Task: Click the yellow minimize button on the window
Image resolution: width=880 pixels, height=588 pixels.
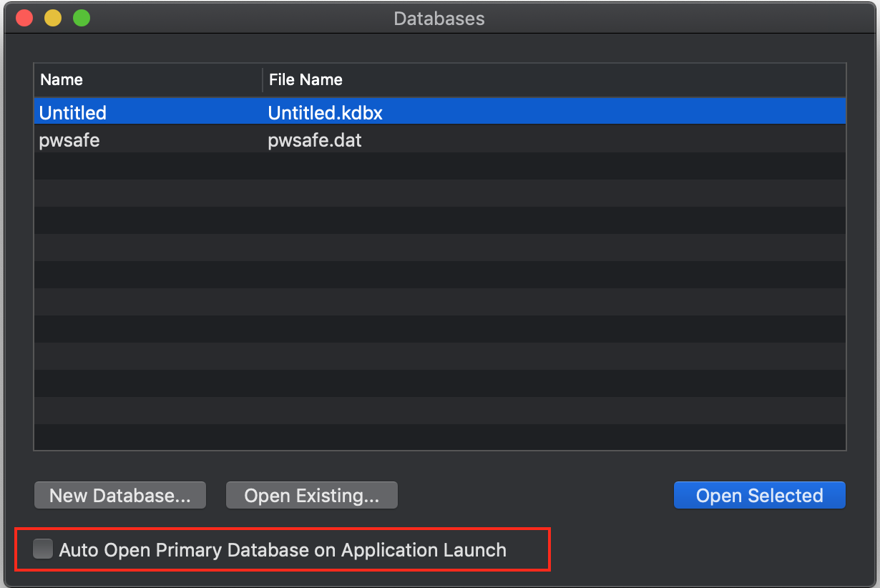Action: coord(52,18)
